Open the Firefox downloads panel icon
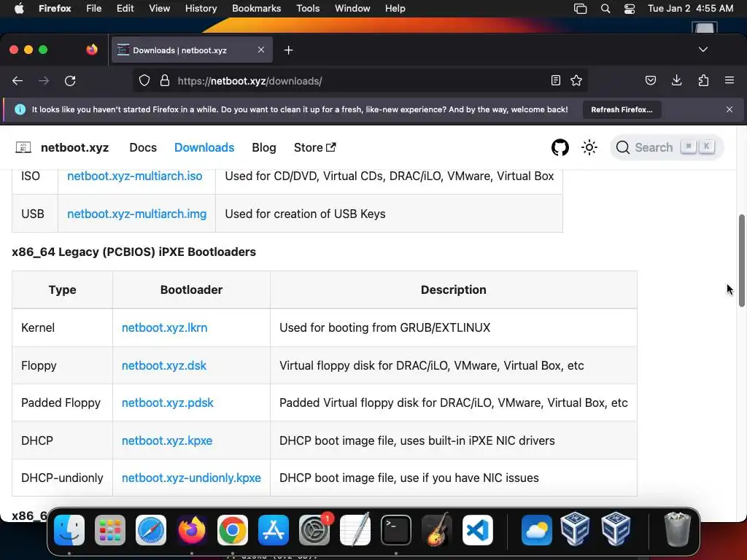 point(676,80)
